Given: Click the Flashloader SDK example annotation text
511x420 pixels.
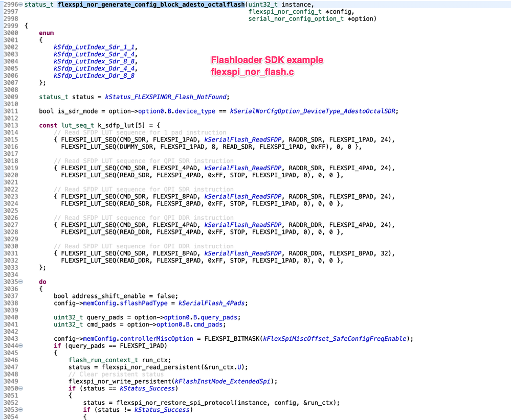Looking at the screenshot, I should (x=267, y=60).
